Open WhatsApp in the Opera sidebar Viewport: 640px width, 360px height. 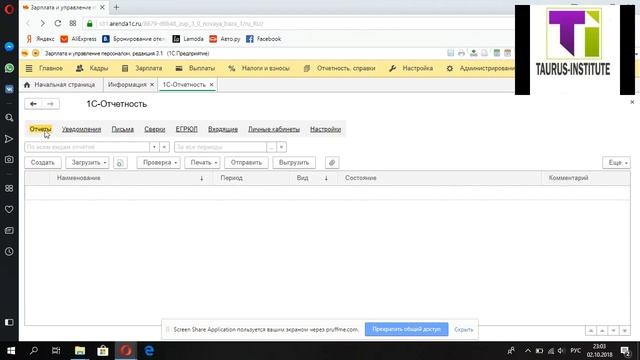[9, 68]
